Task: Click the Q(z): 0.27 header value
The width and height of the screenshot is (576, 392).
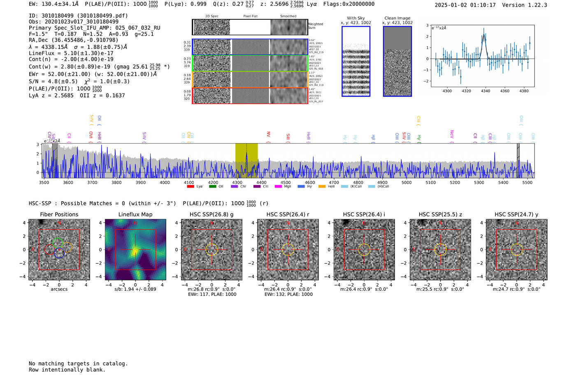Action: [x=233, y=4]
